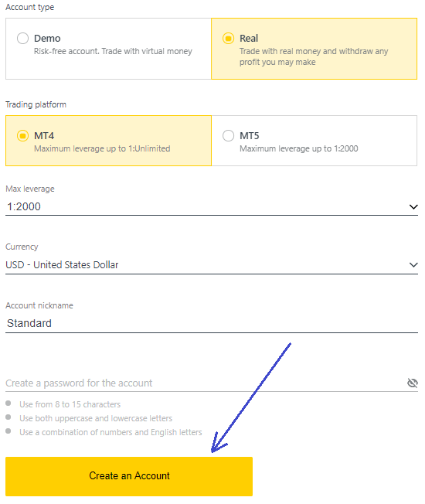Expand the Currency chevron arrow
This screenshot has height=504, width=425.
[413, 265]
